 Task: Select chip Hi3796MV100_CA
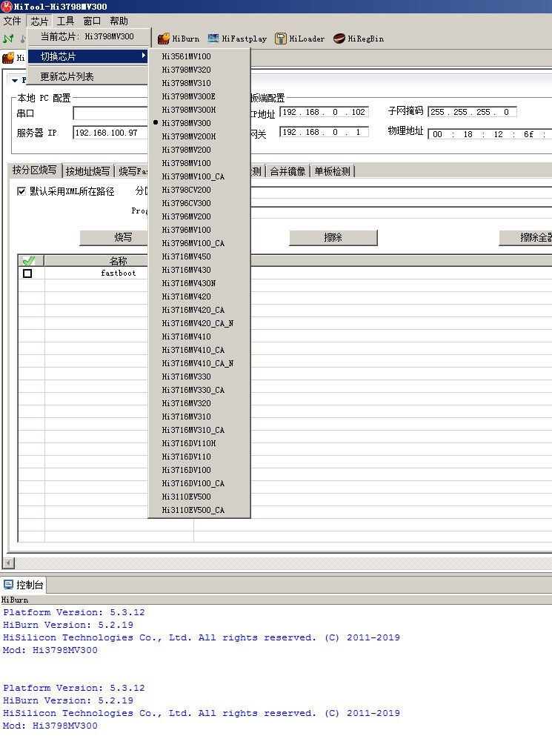(x=199, y=243)
